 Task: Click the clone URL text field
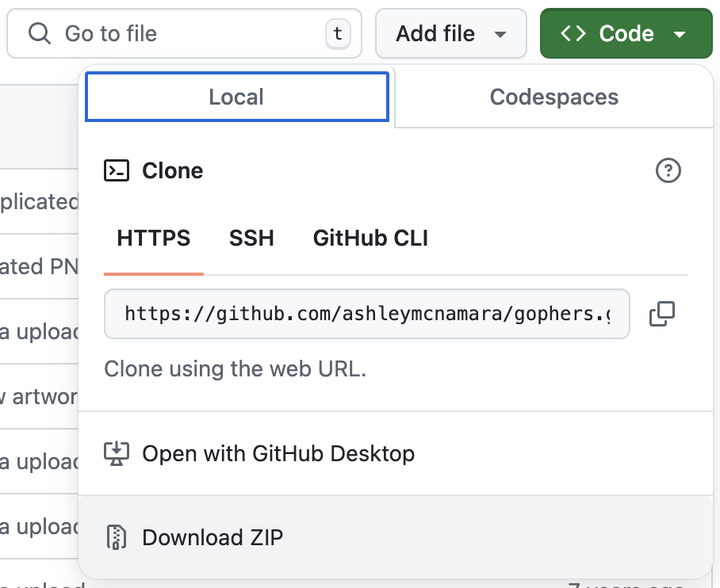(367, 314)
